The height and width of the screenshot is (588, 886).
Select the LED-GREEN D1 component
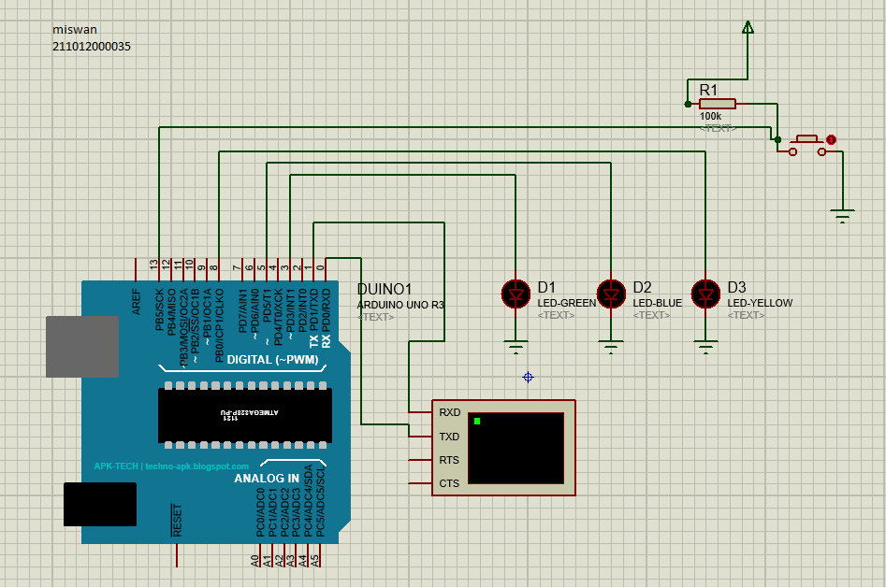pyautogui.click(x=516, y=294)
